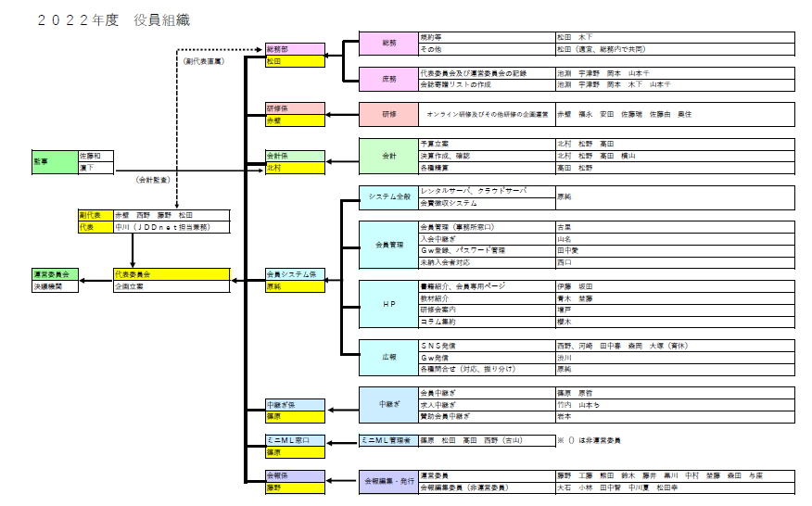Click the 広報 category box
The image size is (812, 506).
click(x=388, y=357)
